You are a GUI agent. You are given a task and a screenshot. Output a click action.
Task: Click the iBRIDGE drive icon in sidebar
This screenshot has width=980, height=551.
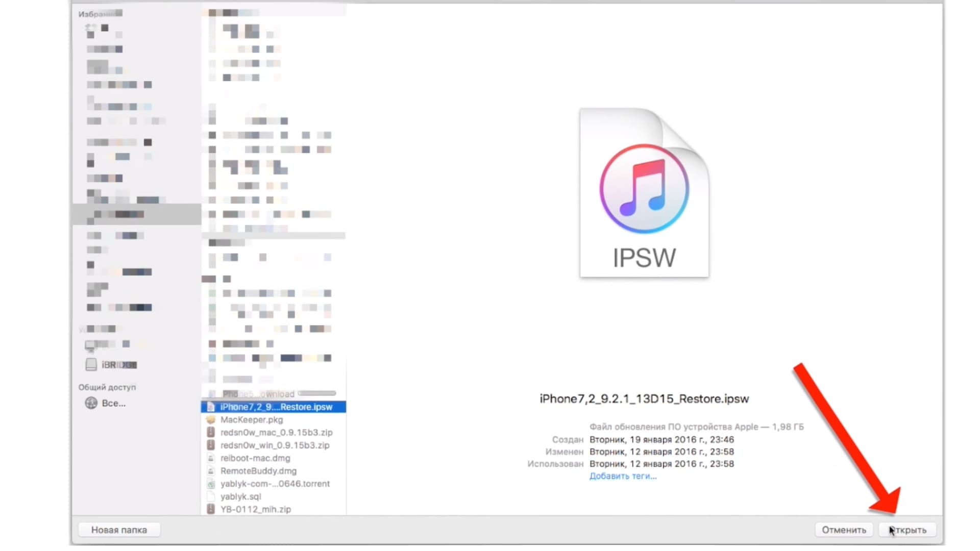[x=91, y=365]
